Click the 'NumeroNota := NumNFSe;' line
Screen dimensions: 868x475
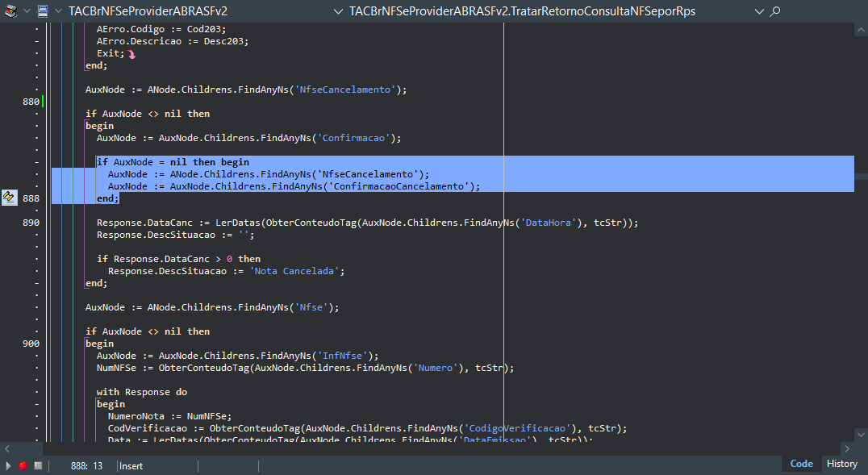[x=169, y=416]
